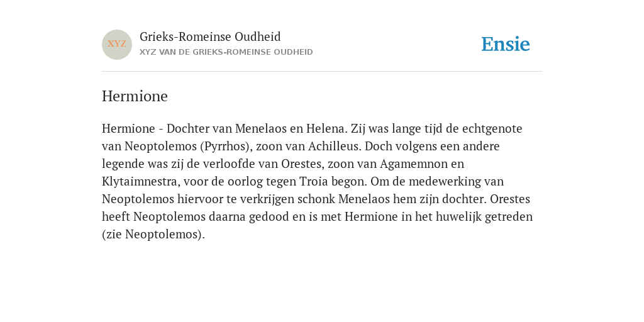This screenshot has width=644, height=322.
Task: Open the Ensie logo link
Action: tap(506, 44)
